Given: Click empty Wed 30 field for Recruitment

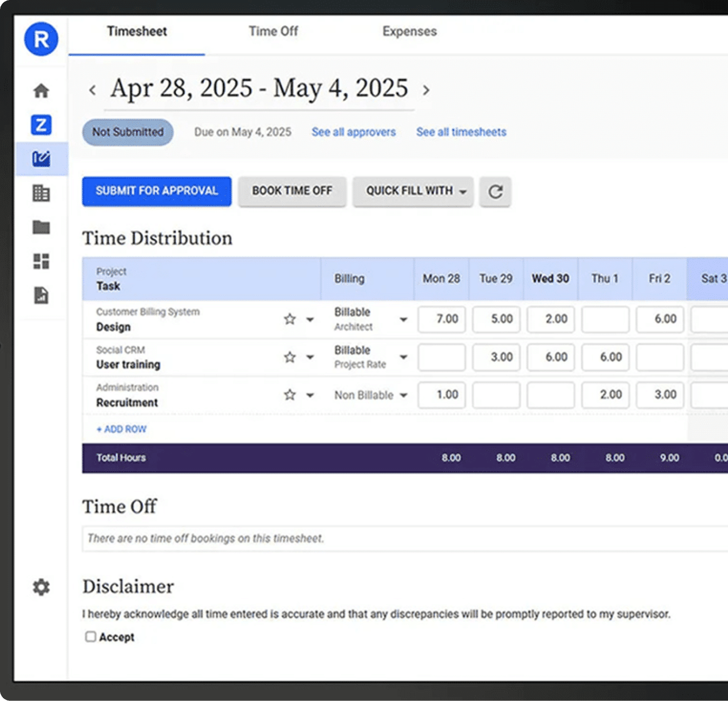Looking at the screenshot, I should [x=551, y=395].
